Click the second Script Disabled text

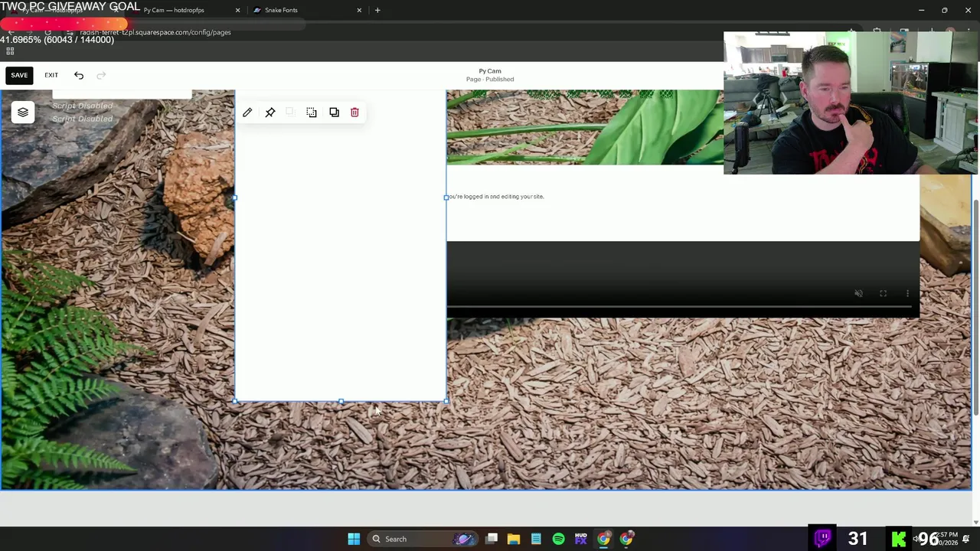pos(82,119)
